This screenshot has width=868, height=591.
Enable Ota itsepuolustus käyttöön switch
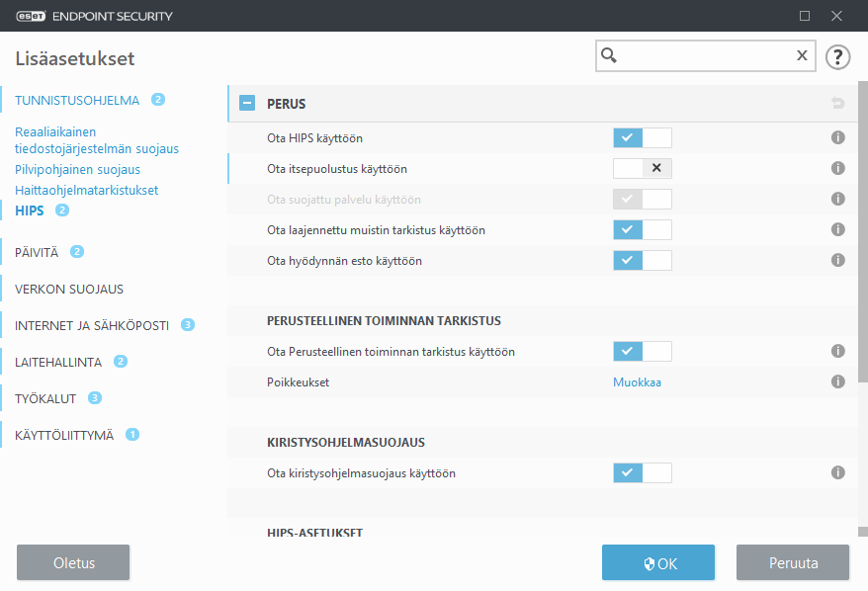[643, 168]
